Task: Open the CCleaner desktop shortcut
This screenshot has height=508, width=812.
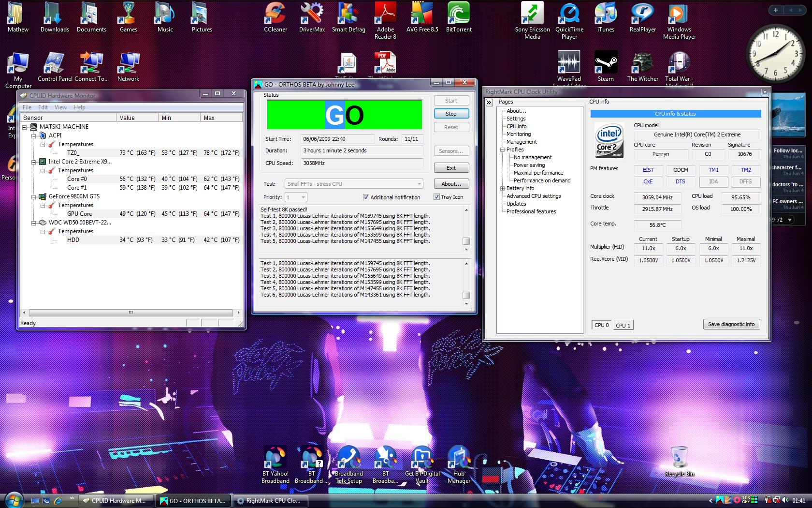Action: click(x=275, y=17)
